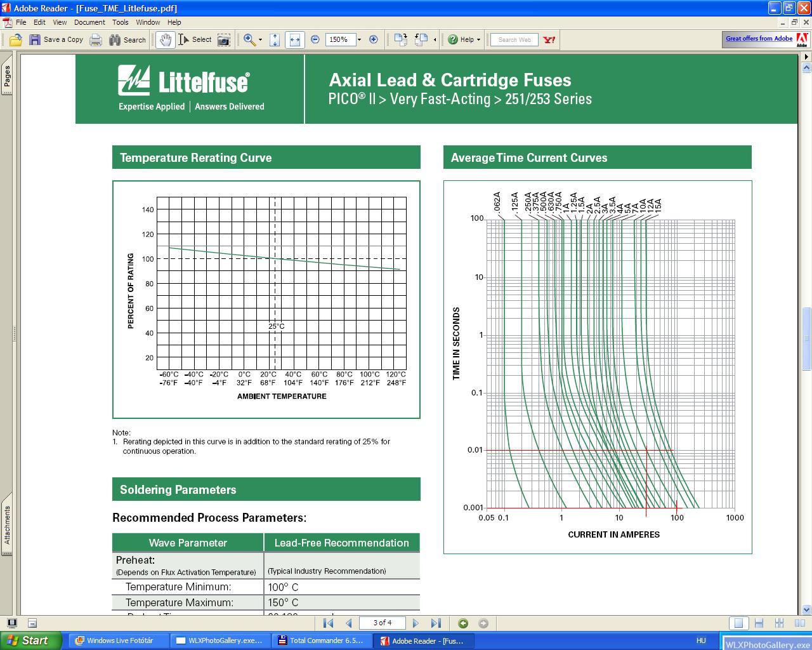Switch to WLXPhotoGallery.exe taskbar window
This screenshot has height=650, width=812.
[221, 640]
